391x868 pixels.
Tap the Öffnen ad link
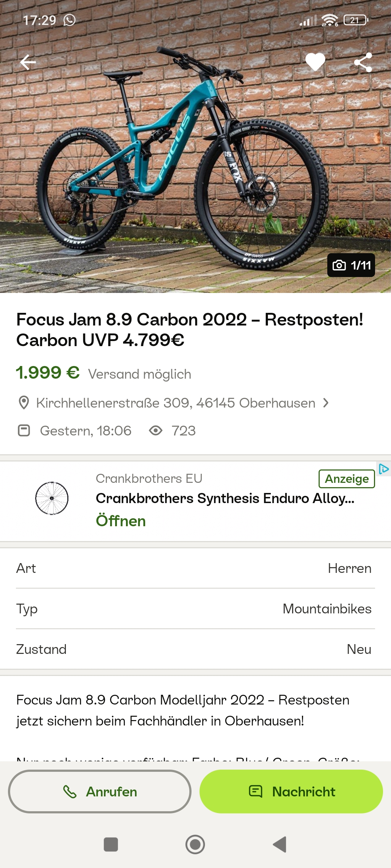coord(121,521)
